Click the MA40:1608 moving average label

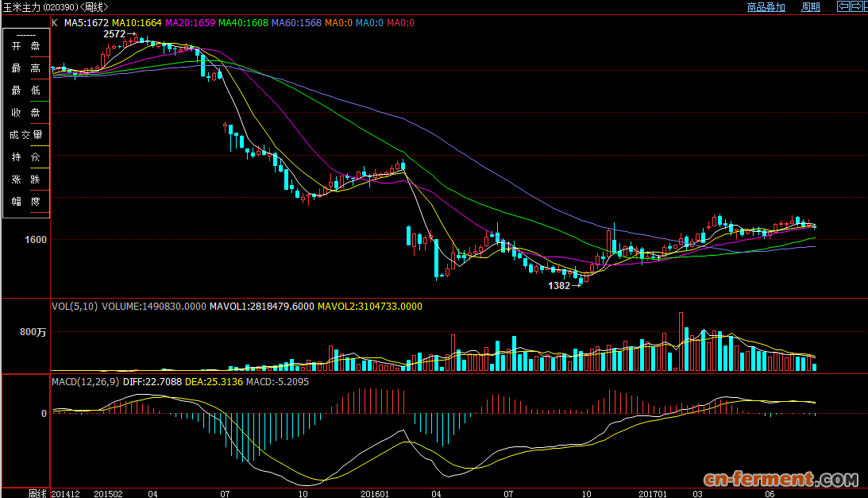(243, 23)
